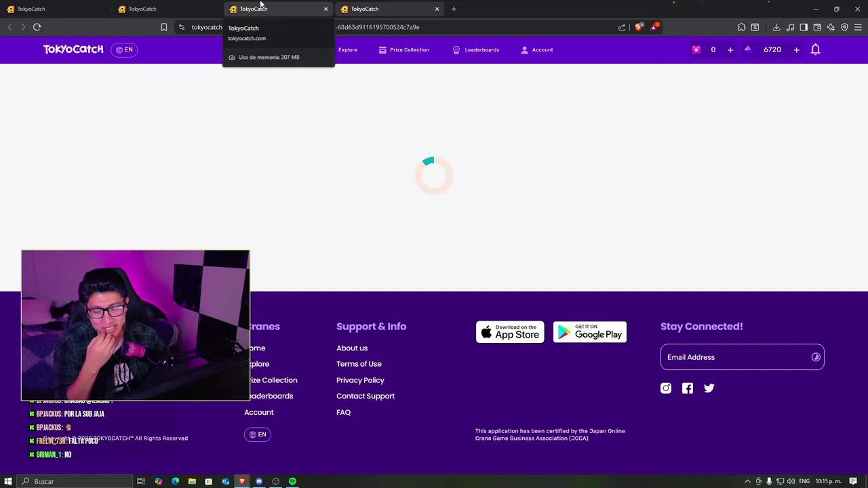Open FAQ footer link
Image resolution: width=868 pixels, height=488 pixels.
pos(343,412)
